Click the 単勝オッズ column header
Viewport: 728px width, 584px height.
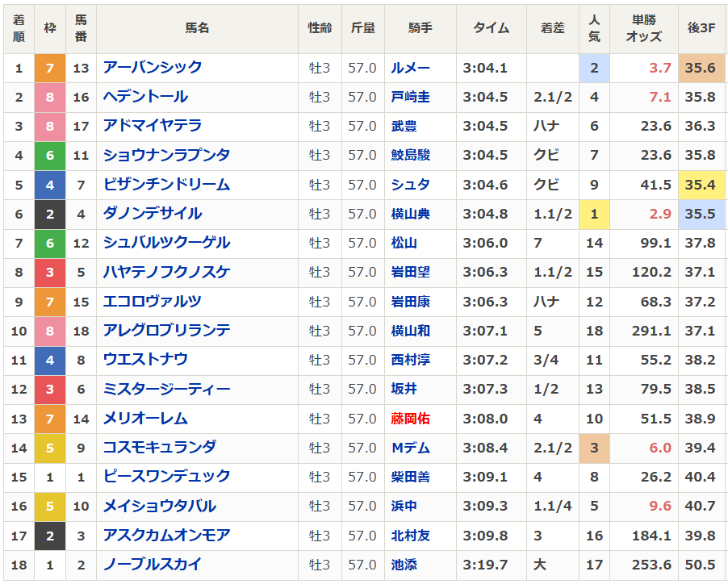(643, 28)
